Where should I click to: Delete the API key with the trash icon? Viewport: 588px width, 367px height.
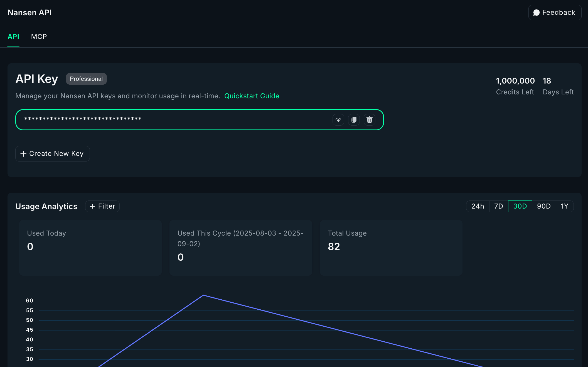(x=369, y=120)
